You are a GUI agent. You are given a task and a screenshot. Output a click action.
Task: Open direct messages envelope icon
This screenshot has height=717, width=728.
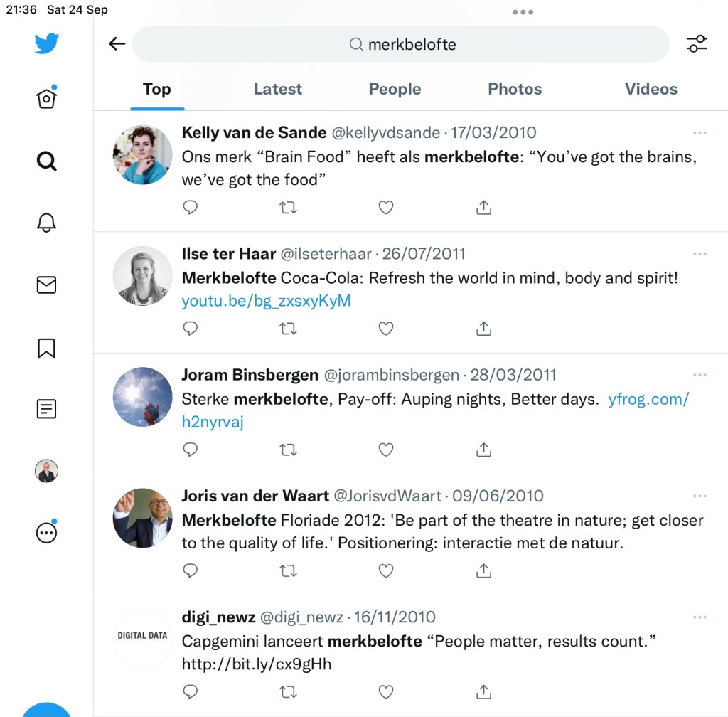coord(46,285)
